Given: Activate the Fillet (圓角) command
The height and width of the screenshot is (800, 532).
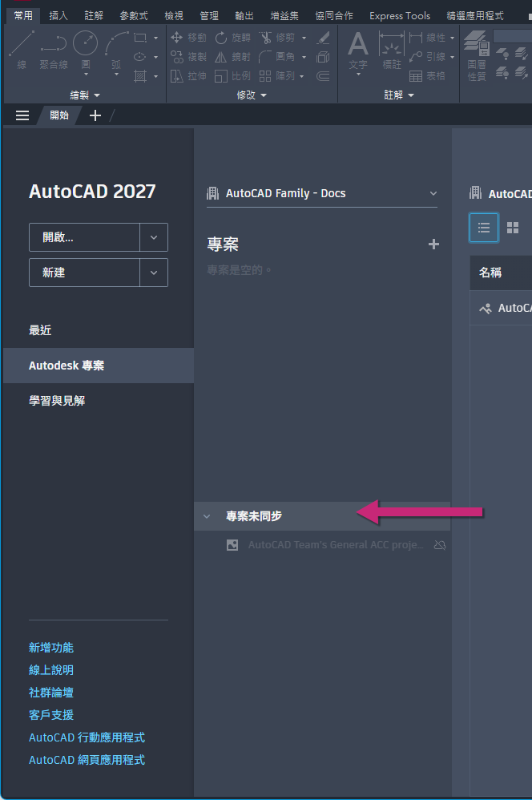Looking at the screenshot, I should (277, 57).
